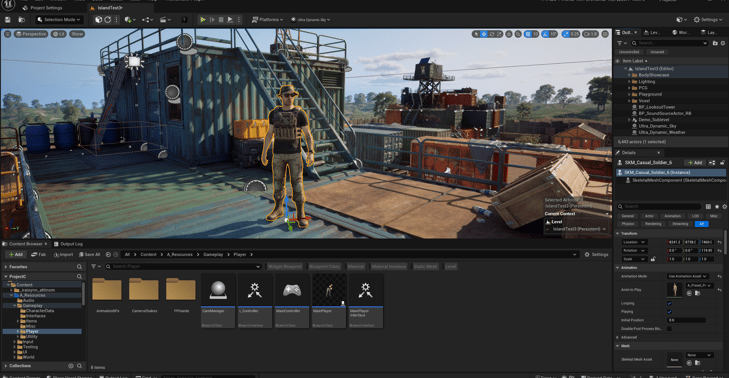Open the Selection Mode dropdown

[x=60, y=20]
